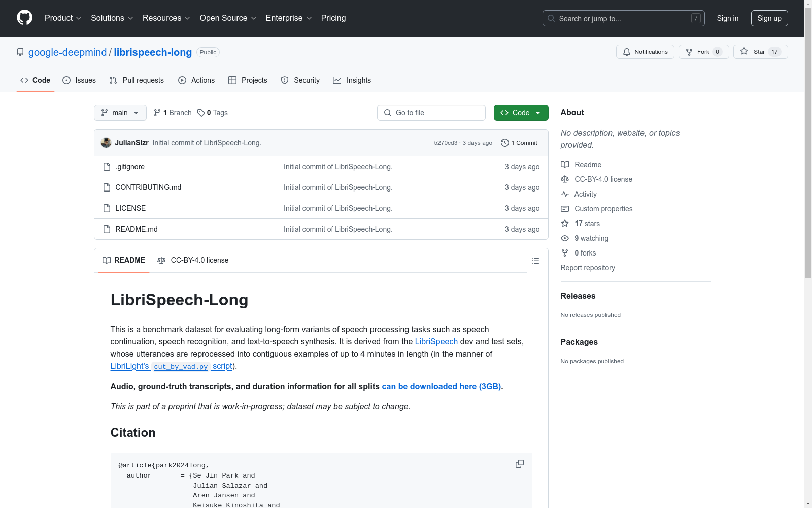
Task: Expand the Open Source menu
Action: coord(228,18)
